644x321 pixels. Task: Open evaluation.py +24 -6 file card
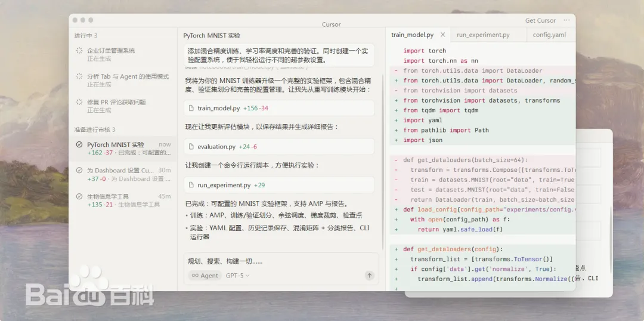coord(279,146)
